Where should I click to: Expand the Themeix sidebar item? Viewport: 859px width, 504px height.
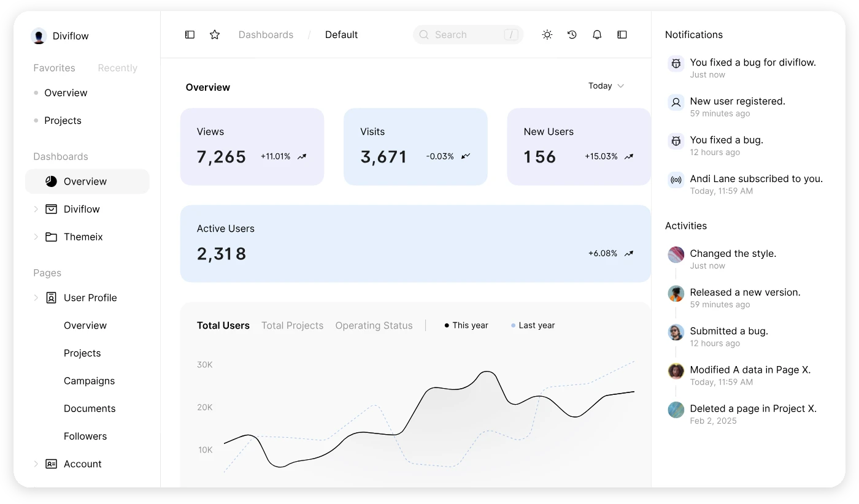[36, 237]
